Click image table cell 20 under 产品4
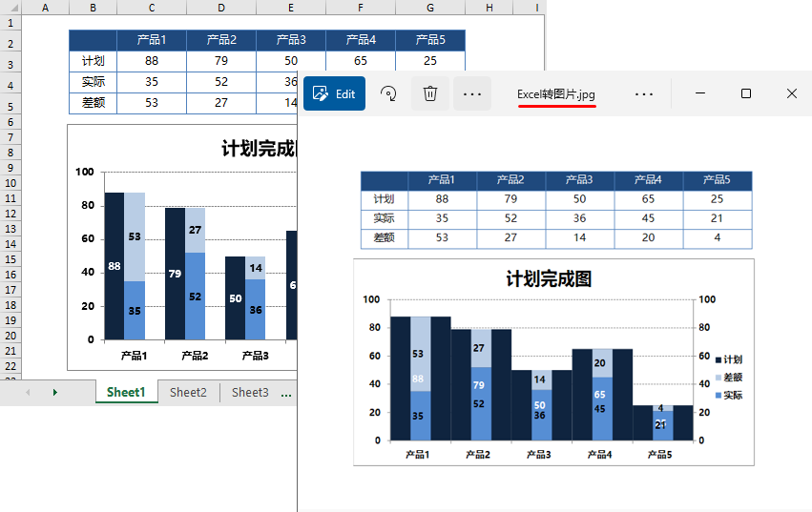The image size is (812, 512). pyautogui.click(x=648, y=237)
